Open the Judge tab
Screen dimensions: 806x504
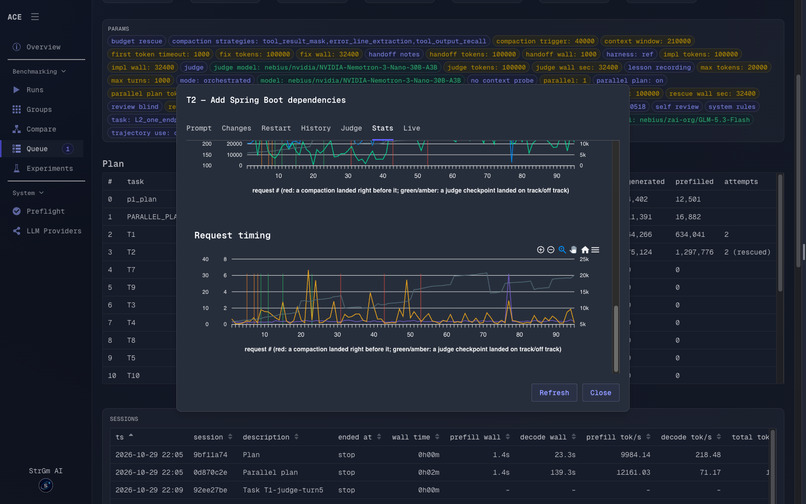pos(351,128)
